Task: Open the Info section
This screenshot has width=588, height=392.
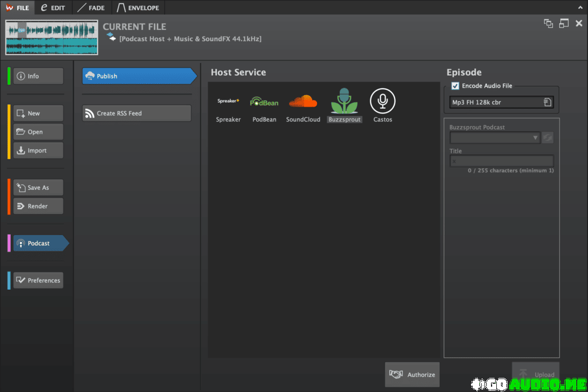Action: point(38,76)
